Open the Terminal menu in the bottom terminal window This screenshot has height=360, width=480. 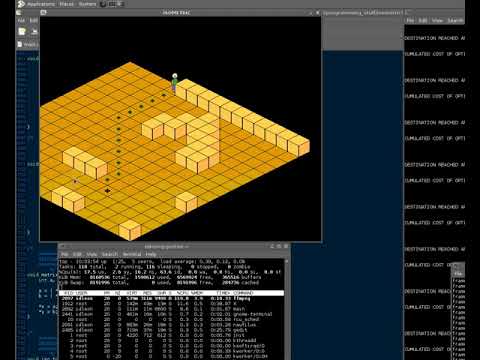[132, 254]
